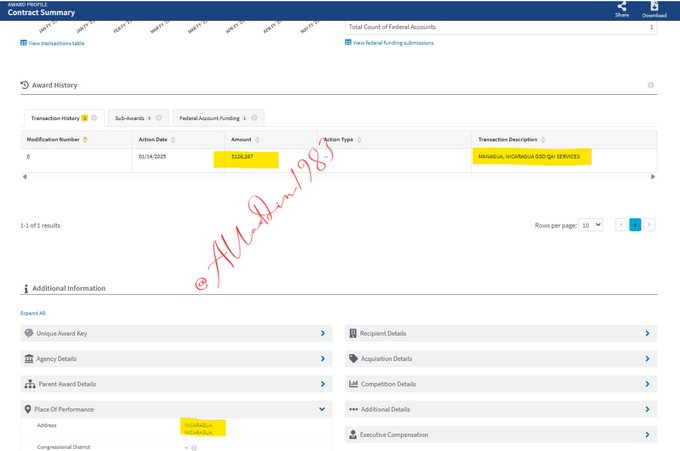Viewport: 680px width, 451px height.
Task: Click the Share icon in header
Action: click(x=622, y=7)
